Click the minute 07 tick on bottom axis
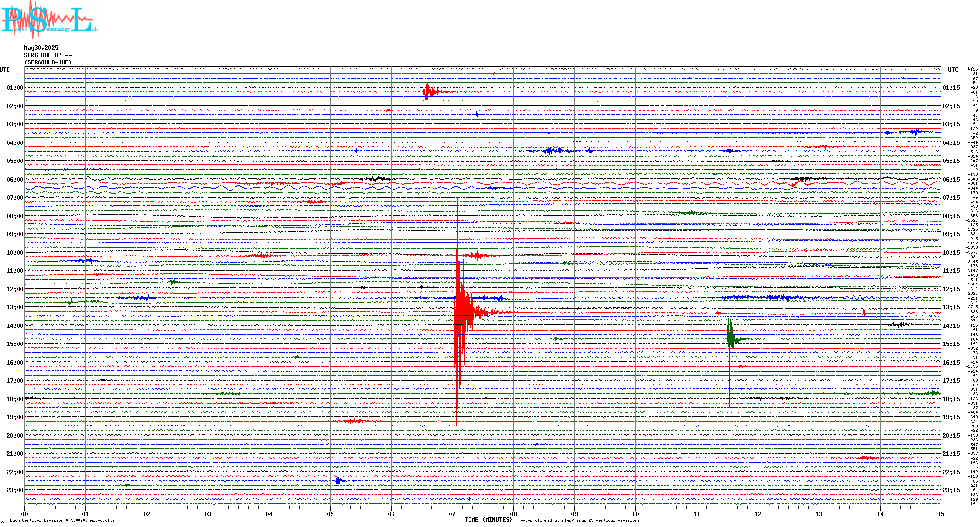This screenshot has width=980, height=527. [452, 514]
